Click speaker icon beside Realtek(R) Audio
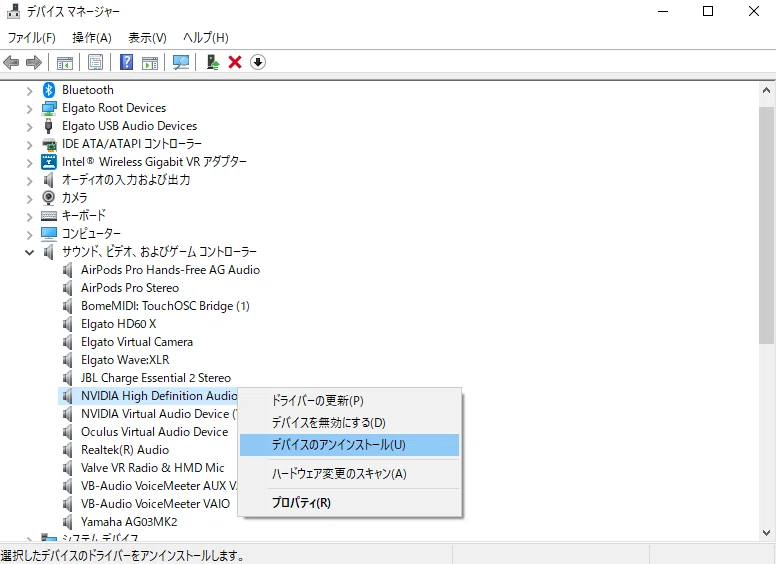Viewport: 776px width, 564px height. [68, 450]
